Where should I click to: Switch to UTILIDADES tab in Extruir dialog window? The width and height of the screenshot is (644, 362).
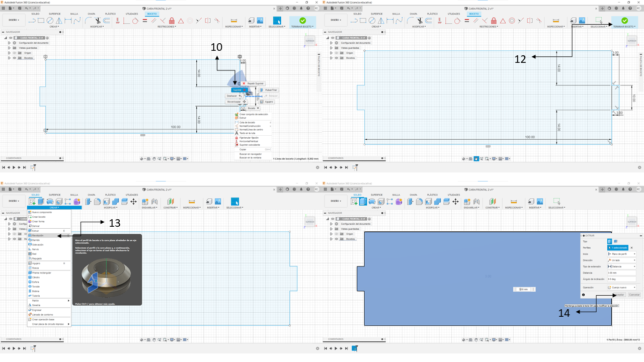(454, 195)
